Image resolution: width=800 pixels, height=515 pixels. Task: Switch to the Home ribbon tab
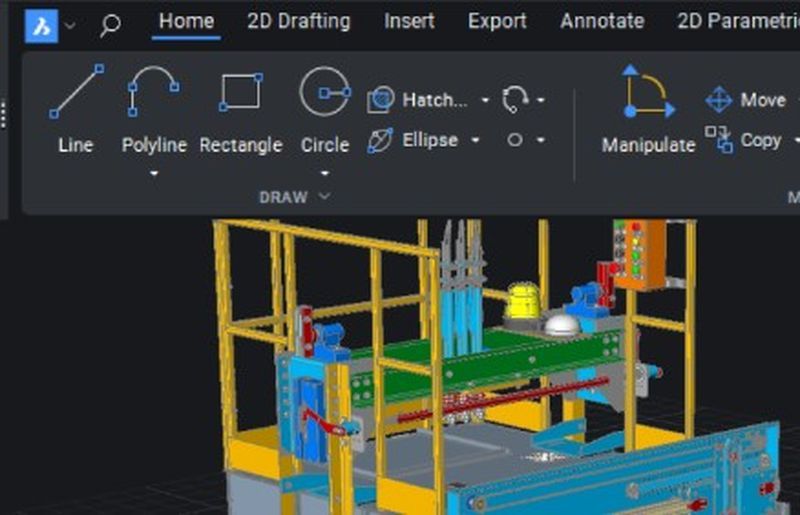pyautogui.click(x=186, y=21)
